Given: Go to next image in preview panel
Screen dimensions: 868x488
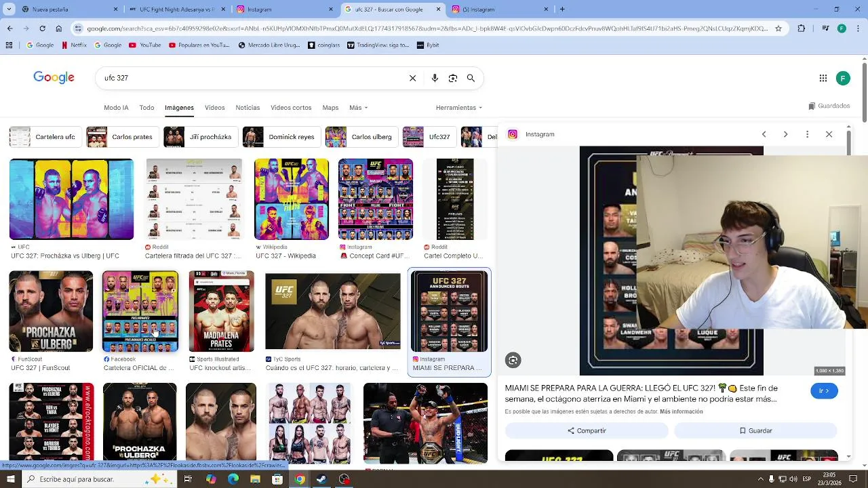Looking at the screenshot, I should pos(785,134).
